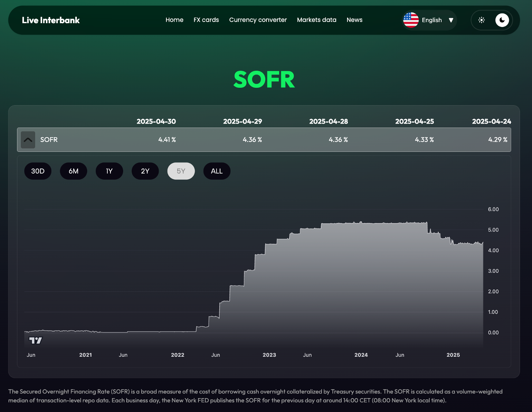This screenshot has height=412, width=532.
Task: Click the 4.29 % rate value
Action: 498,140
